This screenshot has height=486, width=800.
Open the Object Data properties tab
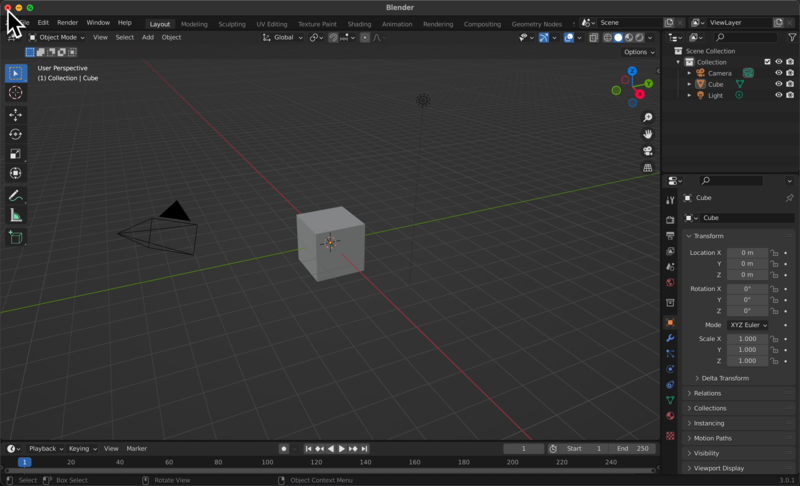(670, 400)
